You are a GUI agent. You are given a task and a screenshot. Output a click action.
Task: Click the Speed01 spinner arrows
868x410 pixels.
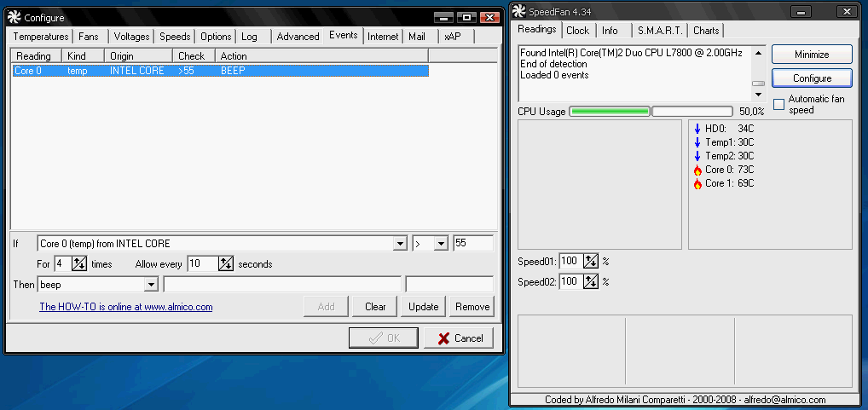pos(591,261)
